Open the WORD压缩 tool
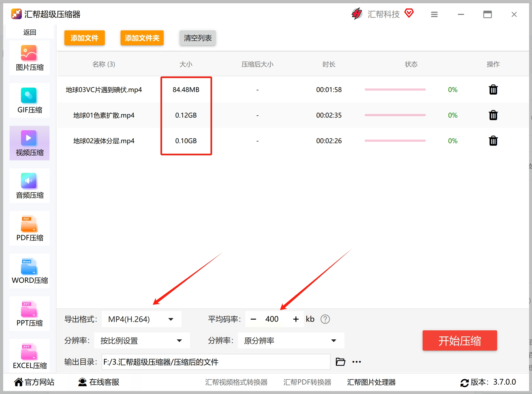The width and height of the screenshot is (532, 394). click(29, 271)
